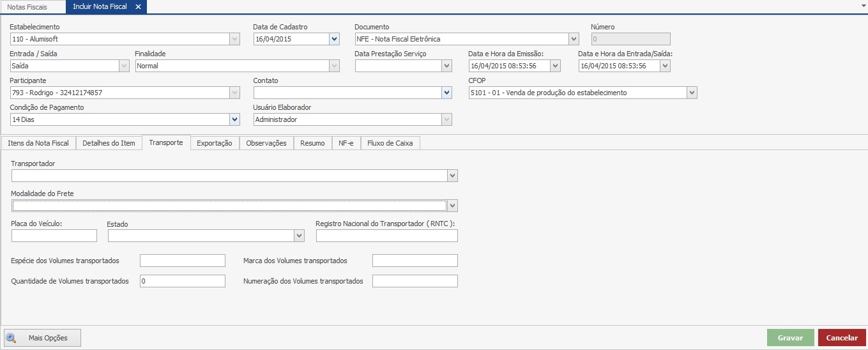The image size is (868, 350).
Task: Click the Placa do Veículo input field
Action: pos(54,236)
